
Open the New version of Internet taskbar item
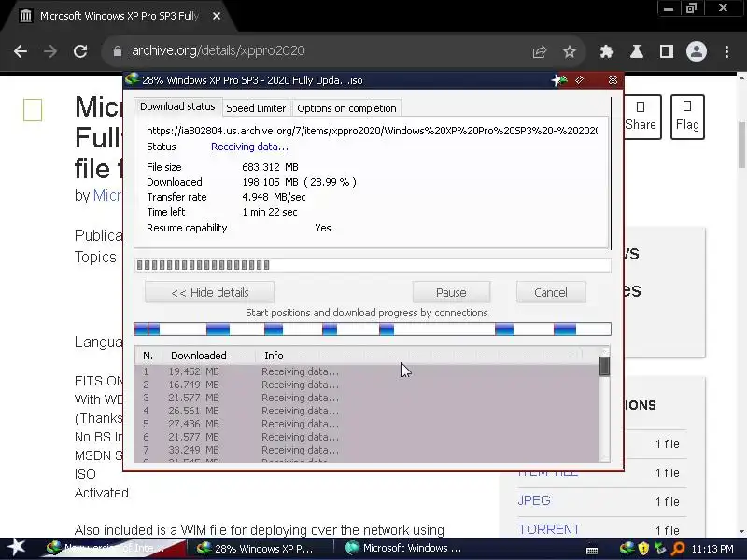pos(112,549)
